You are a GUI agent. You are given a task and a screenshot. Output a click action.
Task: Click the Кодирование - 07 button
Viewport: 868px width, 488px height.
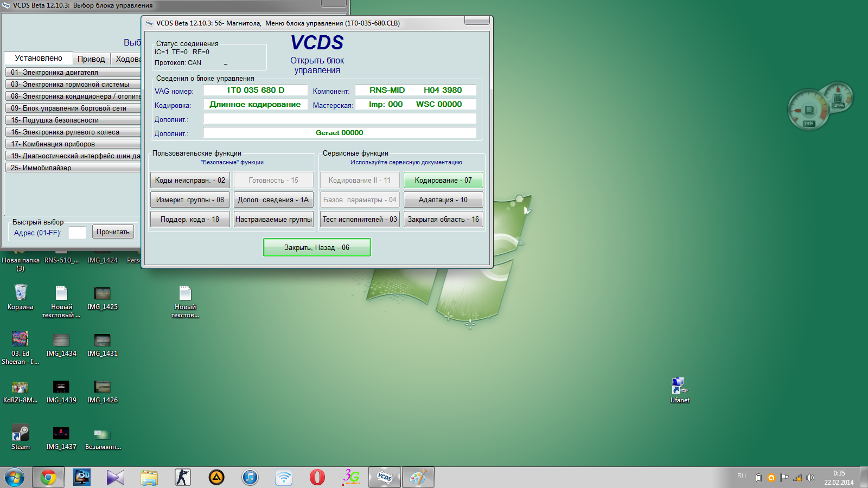(443, 180)
